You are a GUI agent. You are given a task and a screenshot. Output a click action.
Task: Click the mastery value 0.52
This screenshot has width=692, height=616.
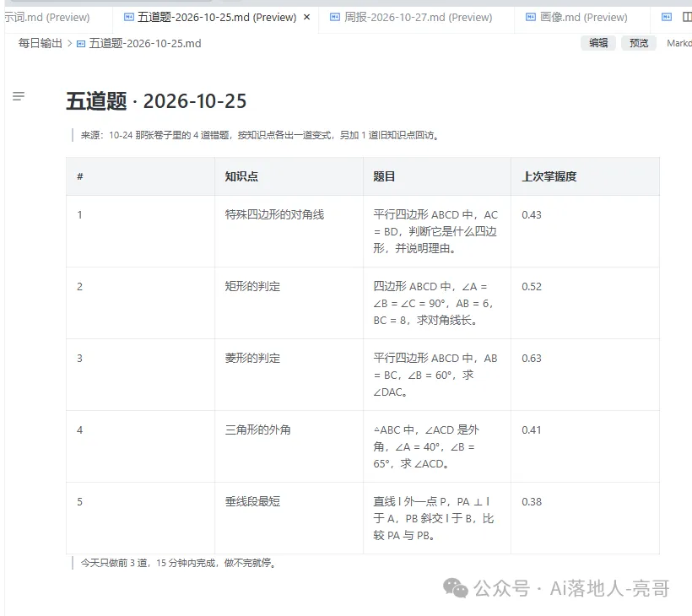(x=532, y=286)
